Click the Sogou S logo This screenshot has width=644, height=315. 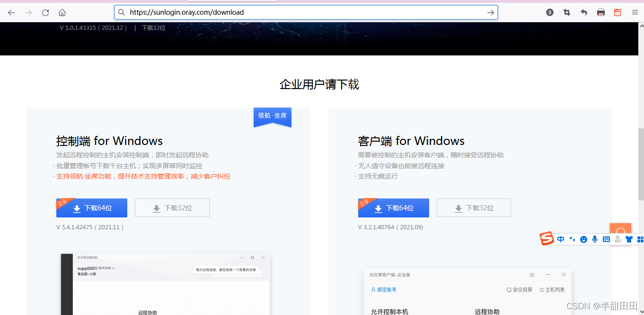tap(547, 239)
